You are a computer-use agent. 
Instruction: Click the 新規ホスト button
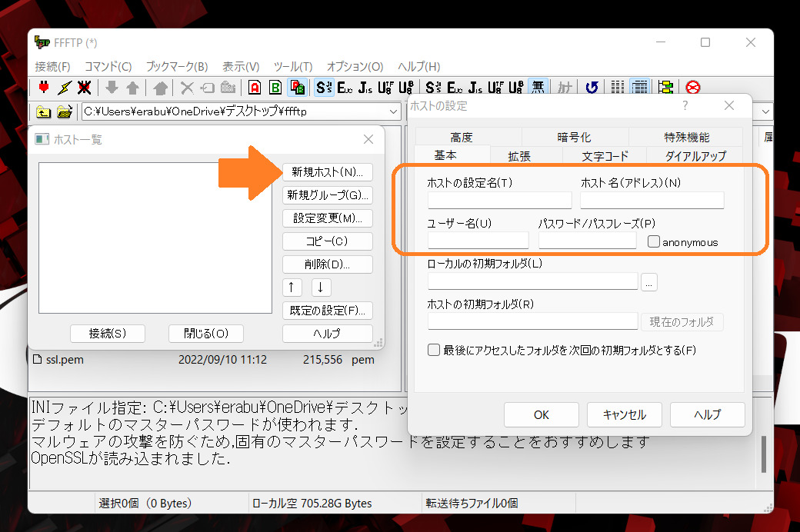tap(328, 171)
